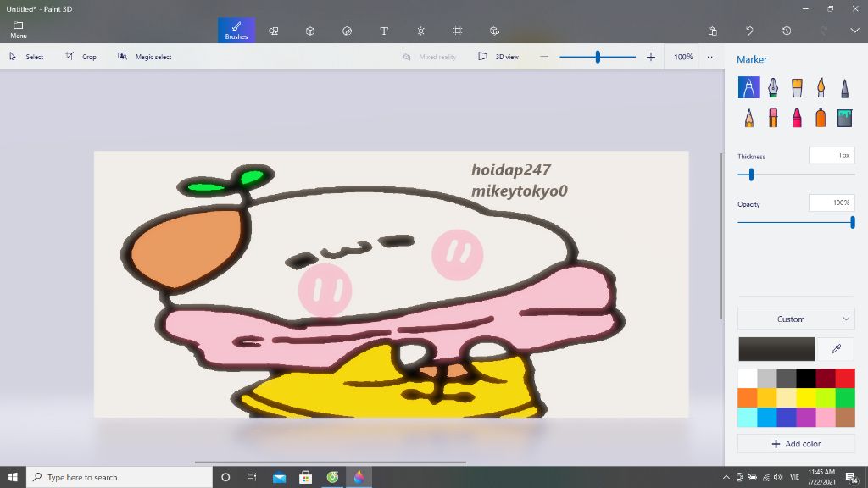Open the notification center

(851, 477)
